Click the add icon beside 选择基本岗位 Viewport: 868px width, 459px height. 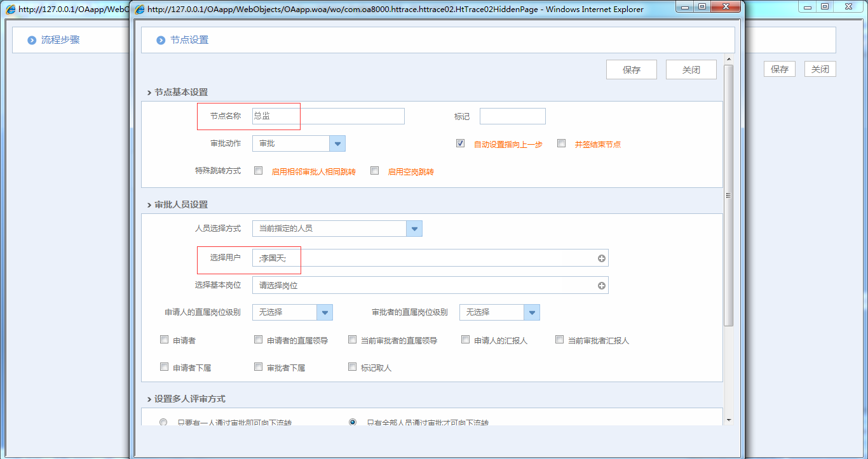click(x=600, y=285)
